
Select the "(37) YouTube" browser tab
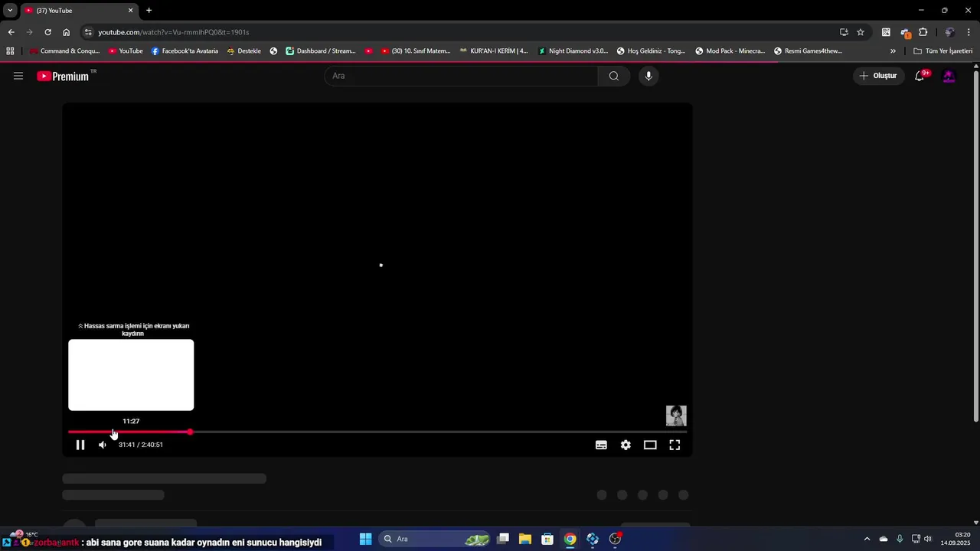pos(78,10)
